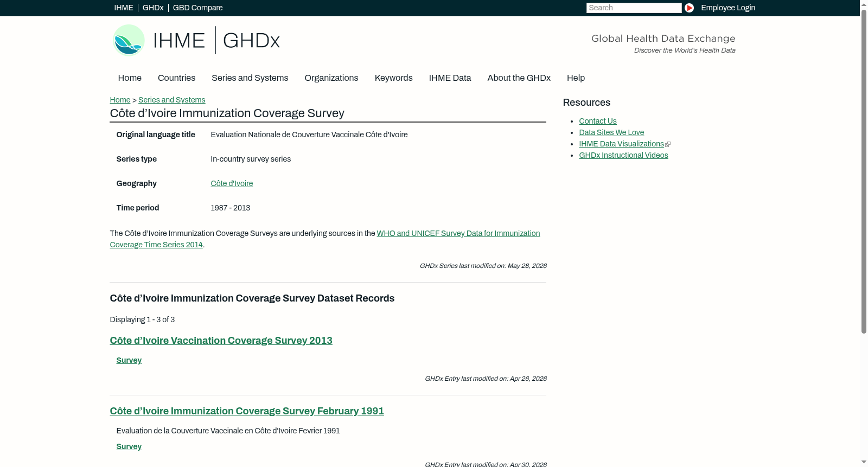Open the GHDx link in top bar
Image resolution: width=868 pixels, height=467 pixels.
(153, 8)
